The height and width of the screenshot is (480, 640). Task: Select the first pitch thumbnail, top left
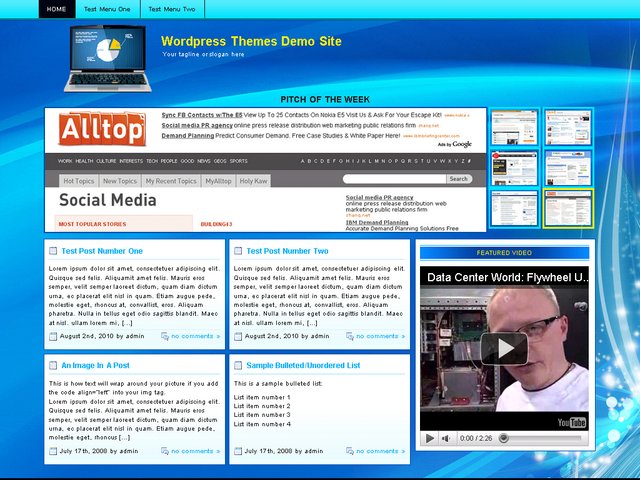click(x=514, y=127)
